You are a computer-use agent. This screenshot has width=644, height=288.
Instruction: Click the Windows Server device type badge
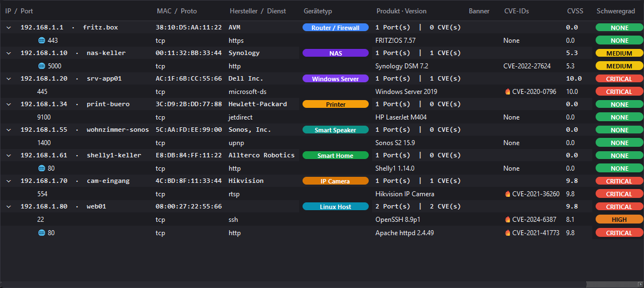click(x=335, y=78)
